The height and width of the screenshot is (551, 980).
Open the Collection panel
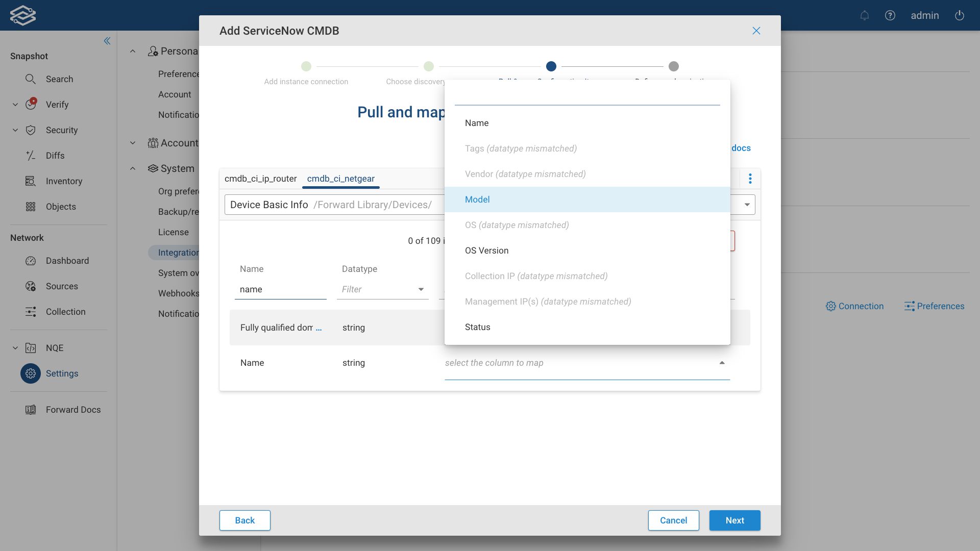(66, 312)
